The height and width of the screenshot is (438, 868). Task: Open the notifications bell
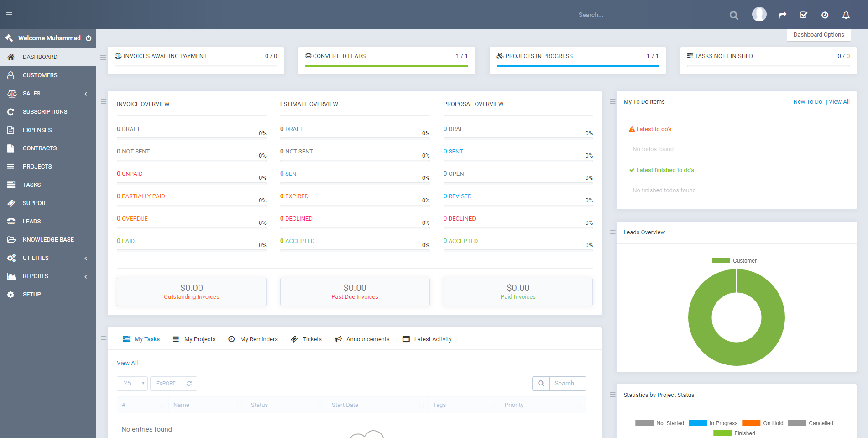pos(846,15)
